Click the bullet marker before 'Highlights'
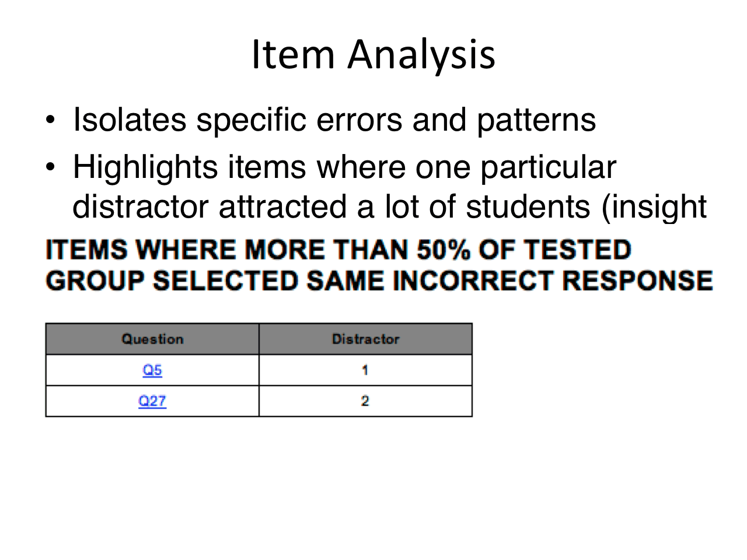This screenshot has height=560, width=747. point(51,168)
